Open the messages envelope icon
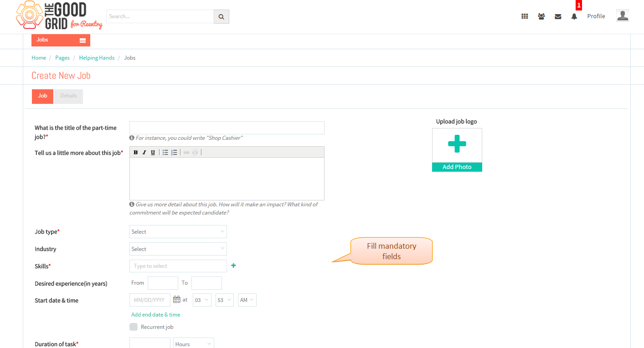The width and height of the screenshot is (644, 348). [558, 16]
